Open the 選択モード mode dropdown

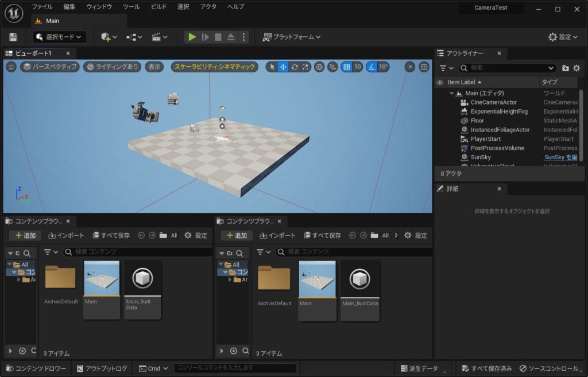(x=59, y=37)
